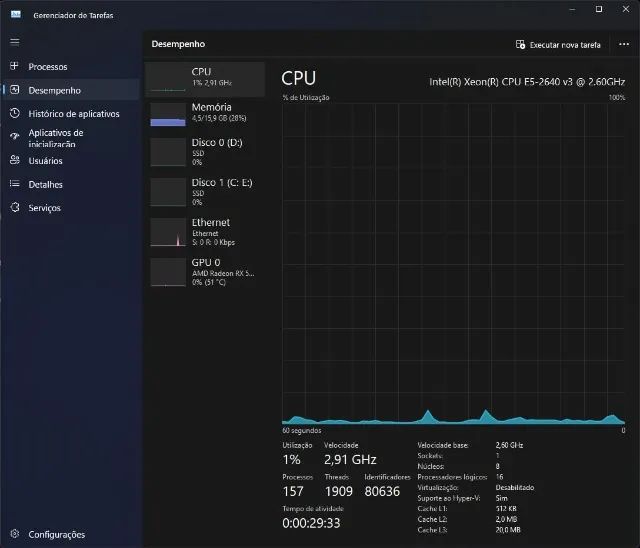640x548 pixels.
Task: Click the 2,91 GHz Velocidade value
Action: (350, 459)
